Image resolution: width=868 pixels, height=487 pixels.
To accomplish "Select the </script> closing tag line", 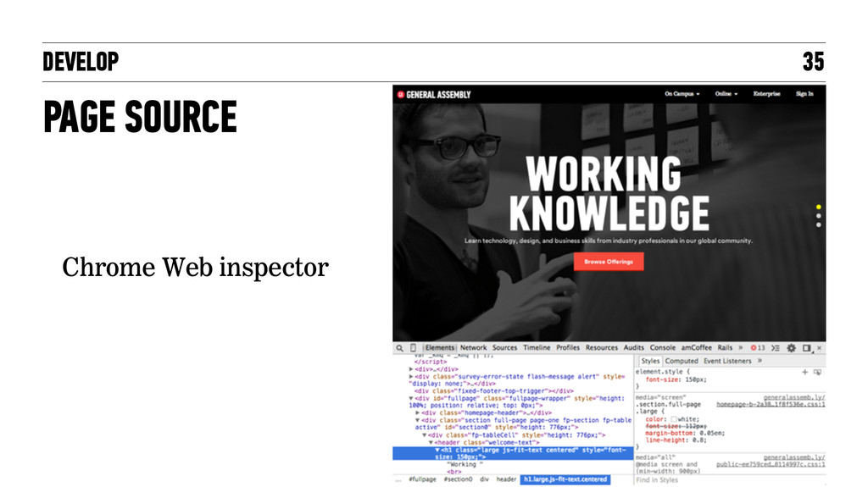I will 431,362.
